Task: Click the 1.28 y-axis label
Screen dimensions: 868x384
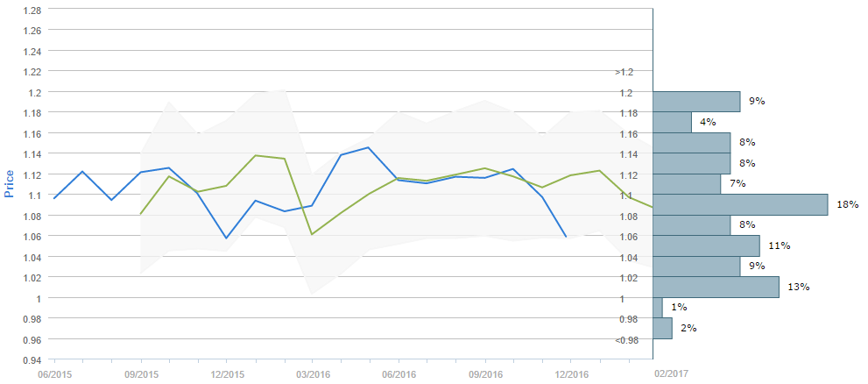Action: [31, 10]
